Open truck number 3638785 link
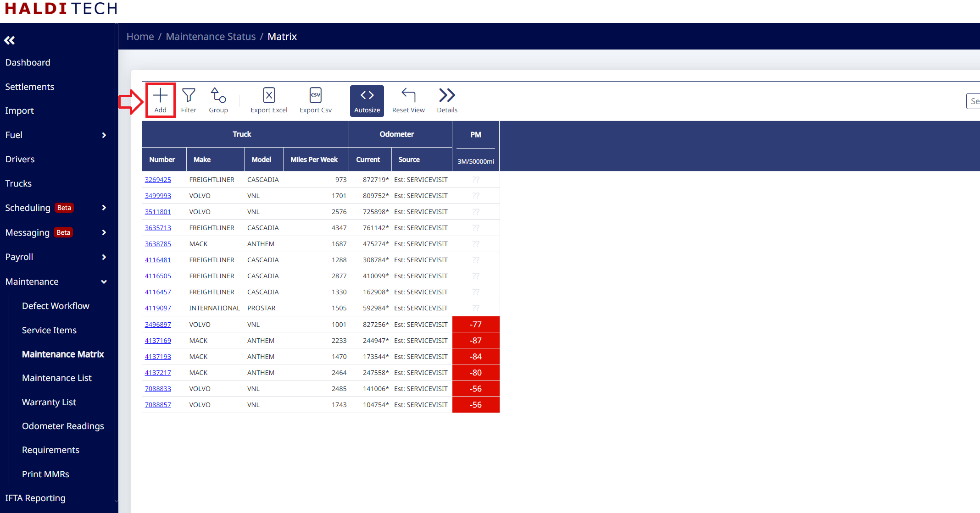This screenshot has width=980, height=513. click(158, 244)
